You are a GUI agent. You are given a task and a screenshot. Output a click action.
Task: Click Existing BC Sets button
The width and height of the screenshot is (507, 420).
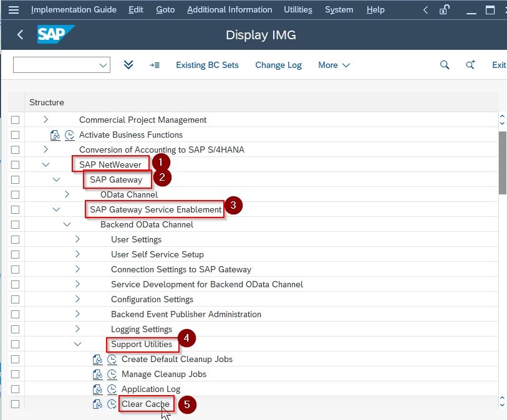point(207,65)
